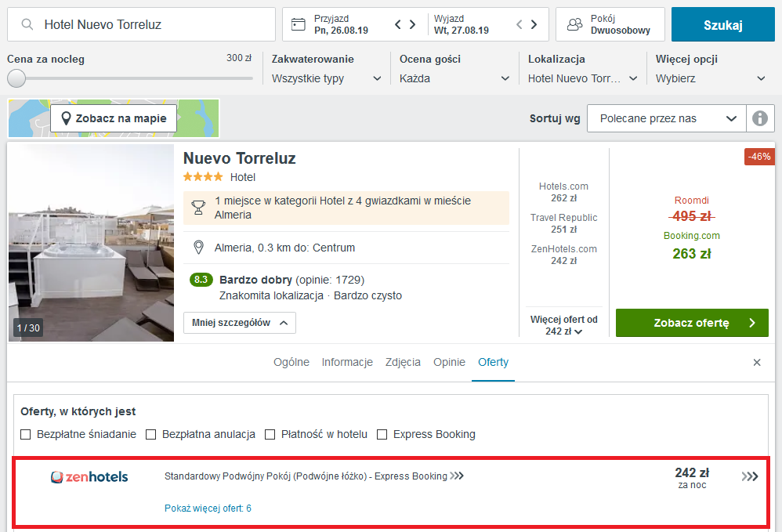Close the hotel details panel
Viewport: 782px width, 532px height.
757,363
